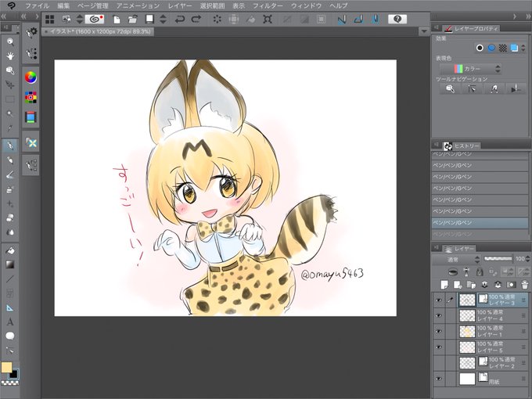Select the active Pen tool

pyautogui.click(x=10, y=146)
